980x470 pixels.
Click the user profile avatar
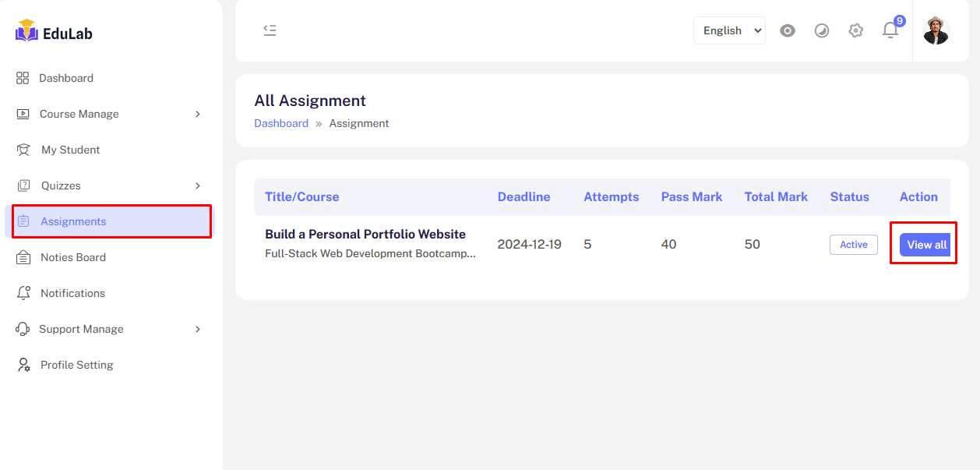pyautogui.click(x=936, y=30)
